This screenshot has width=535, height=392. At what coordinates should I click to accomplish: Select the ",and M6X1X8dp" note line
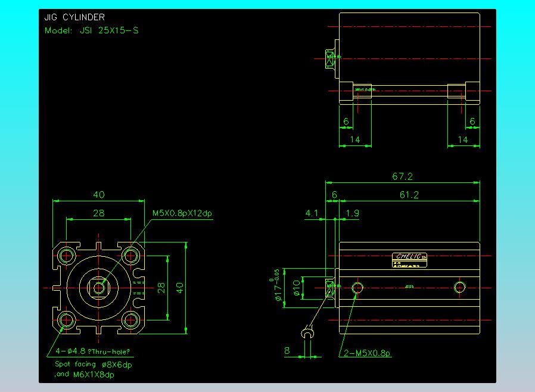pos(84,374)
